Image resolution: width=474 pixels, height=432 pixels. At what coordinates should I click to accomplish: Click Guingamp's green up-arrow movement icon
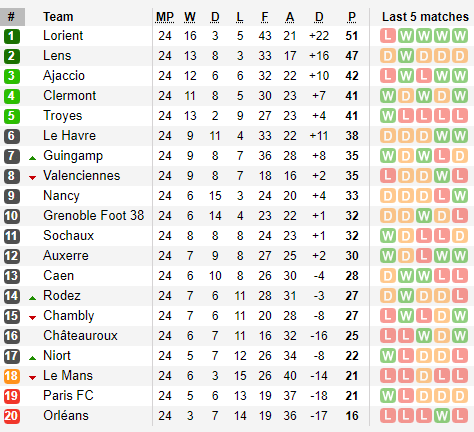pyautogui.click(x=32, y=158)
